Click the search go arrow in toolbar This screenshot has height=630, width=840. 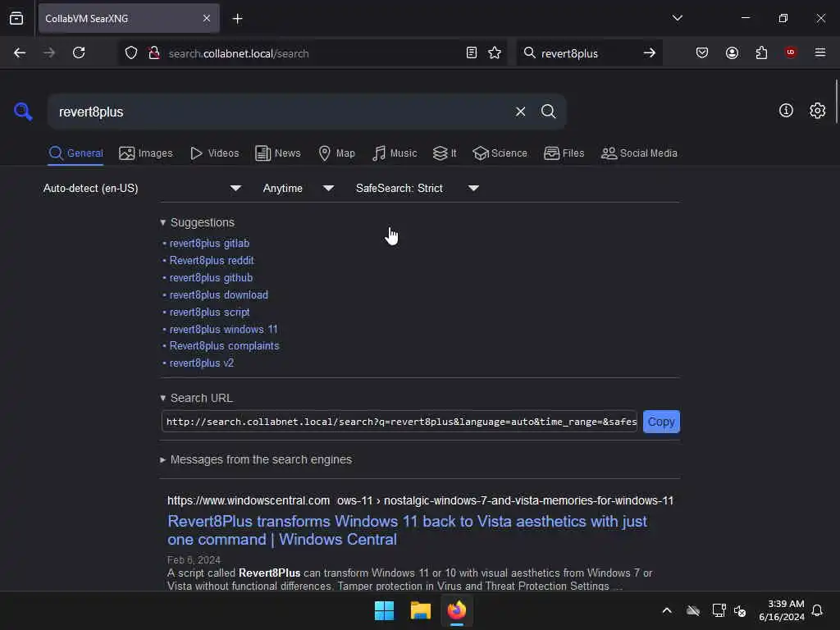650,52
